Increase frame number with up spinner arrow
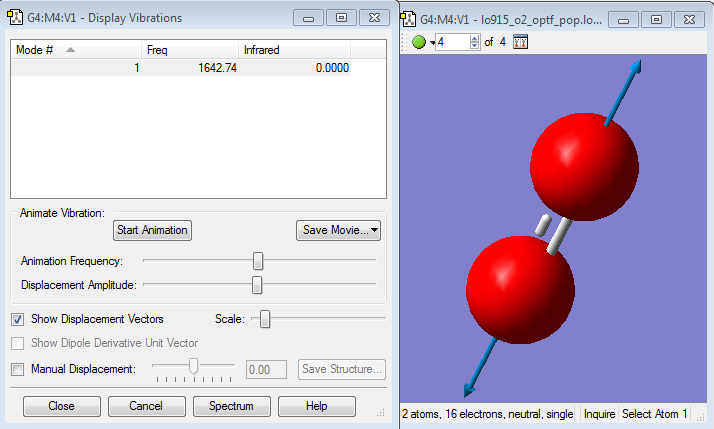Screen dimensions: 714x429 [x=474, y=39]
